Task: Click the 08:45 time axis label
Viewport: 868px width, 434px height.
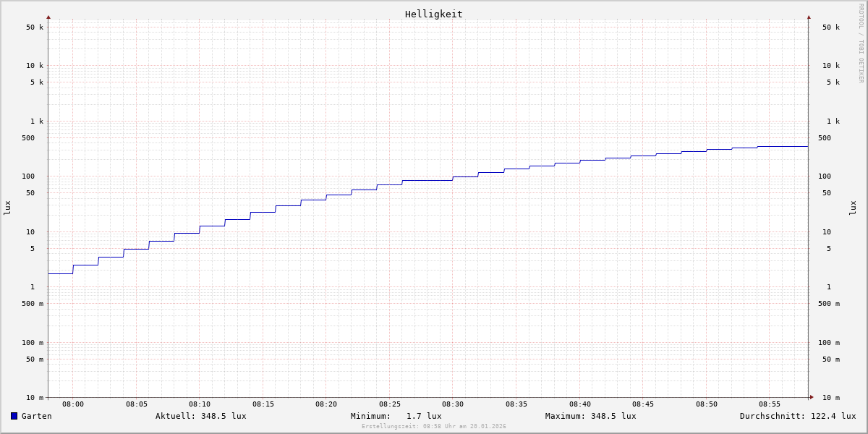Action: tap(643, 404)
